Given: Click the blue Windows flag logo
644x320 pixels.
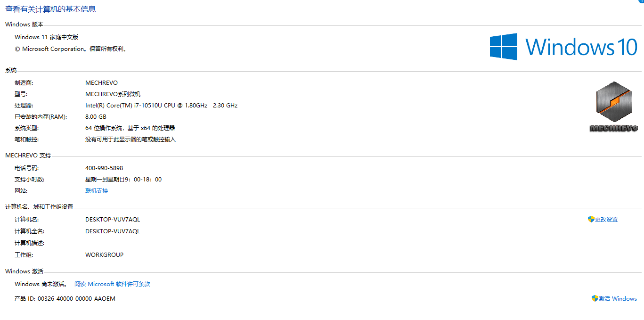Looking at the screenshot, I should coord(504,46).
